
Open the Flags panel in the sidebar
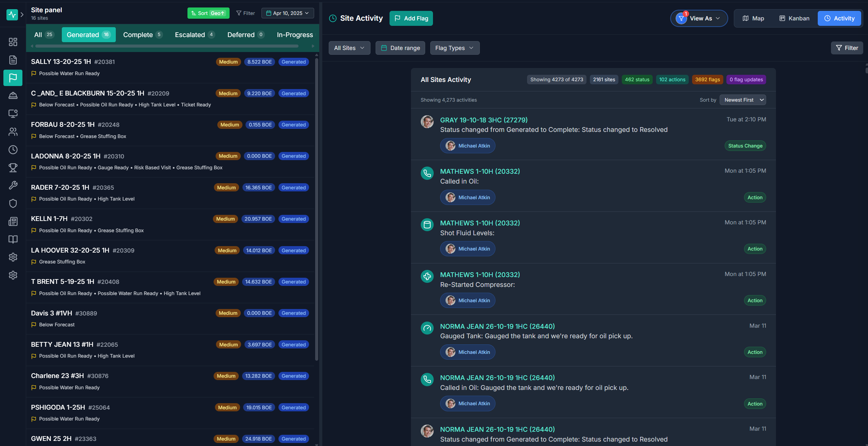point(13,78)
